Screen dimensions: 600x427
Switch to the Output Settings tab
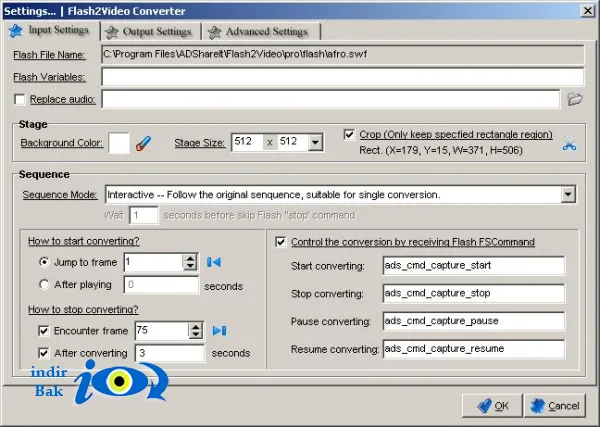pos(150,32)
